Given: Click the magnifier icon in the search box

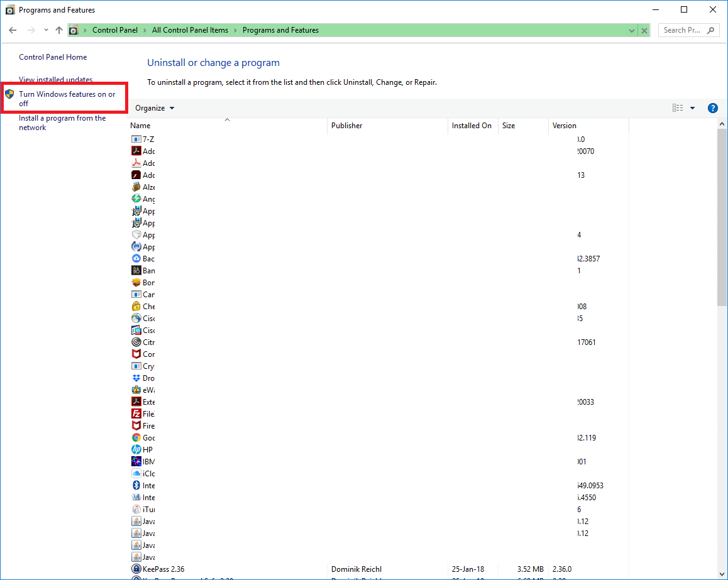Looking at the screenshot, I should pyautogui.click(x=710, y=30).
